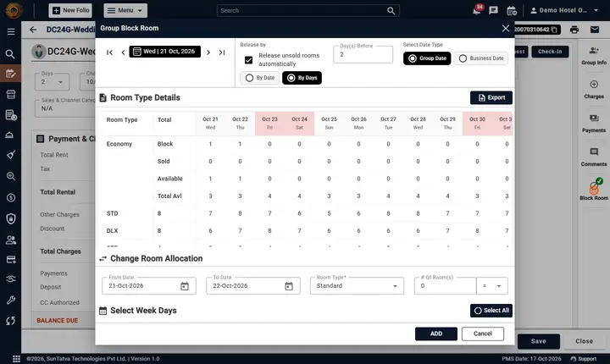610x364 pixels.
Task: Click New Folio button
Action: (x=70, y=10)
